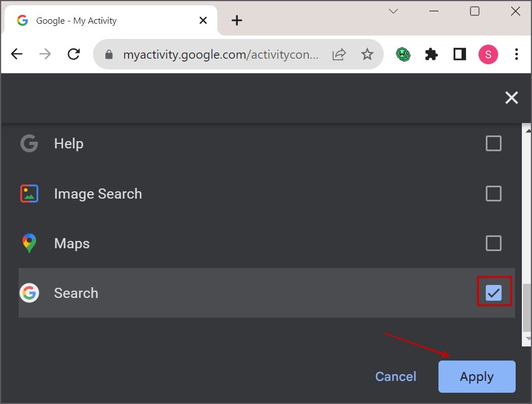The width and height of the screenshot is (532, 404).
Task: Close the Google My Activity tab
Action: coord(203,20)
